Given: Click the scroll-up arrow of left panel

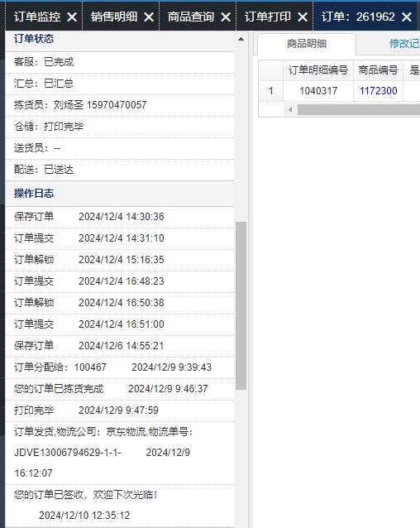Looking at the screenshot, I should click(241, 40).
